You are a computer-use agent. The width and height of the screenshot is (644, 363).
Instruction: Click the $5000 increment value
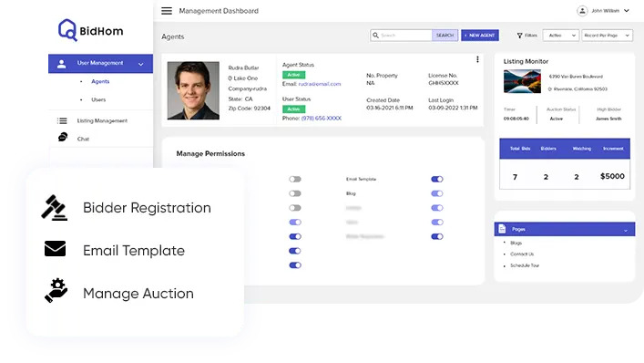tap(612, 176)
